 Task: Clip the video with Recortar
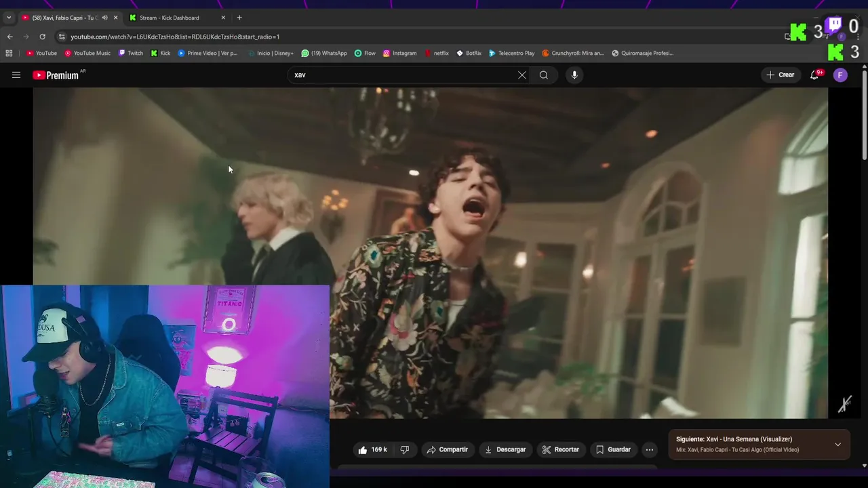point(560,449)
